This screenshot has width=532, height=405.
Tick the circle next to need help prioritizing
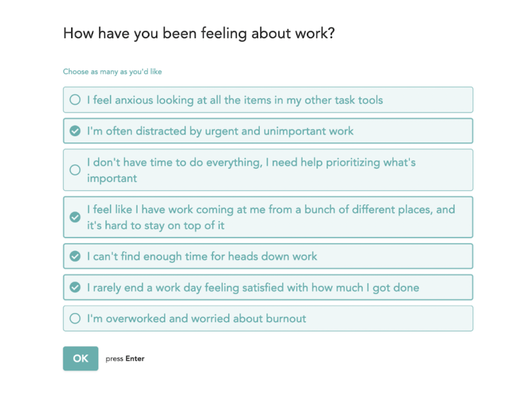[x=75, y=170]
